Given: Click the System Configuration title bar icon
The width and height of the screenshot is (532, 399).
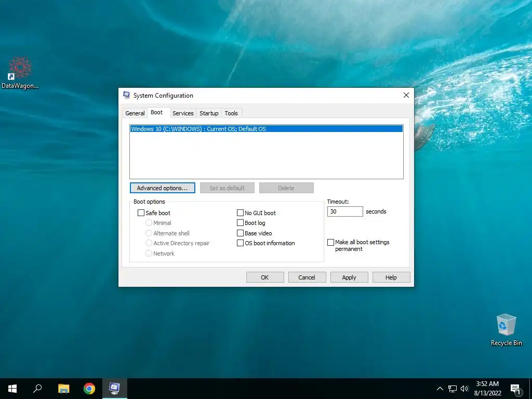Looking at the screenshot, I should [x=127, y=96].
